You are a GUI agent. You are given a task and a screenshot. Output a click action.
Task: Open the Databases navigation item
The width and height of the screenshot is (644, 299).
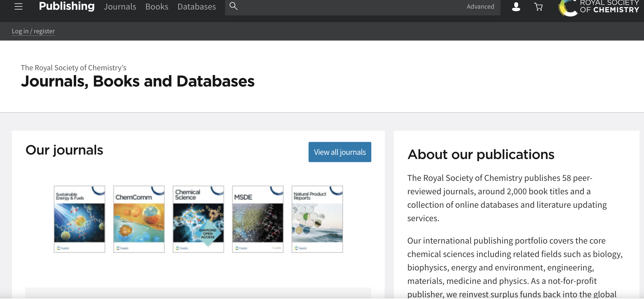[x=197, y=6]
